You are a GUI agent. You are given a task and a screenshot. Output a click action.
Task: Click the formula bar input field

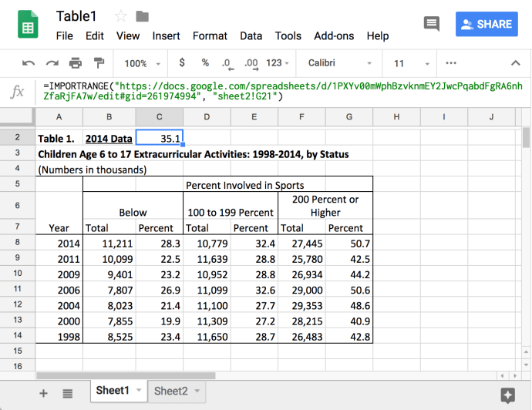(282, 92)
